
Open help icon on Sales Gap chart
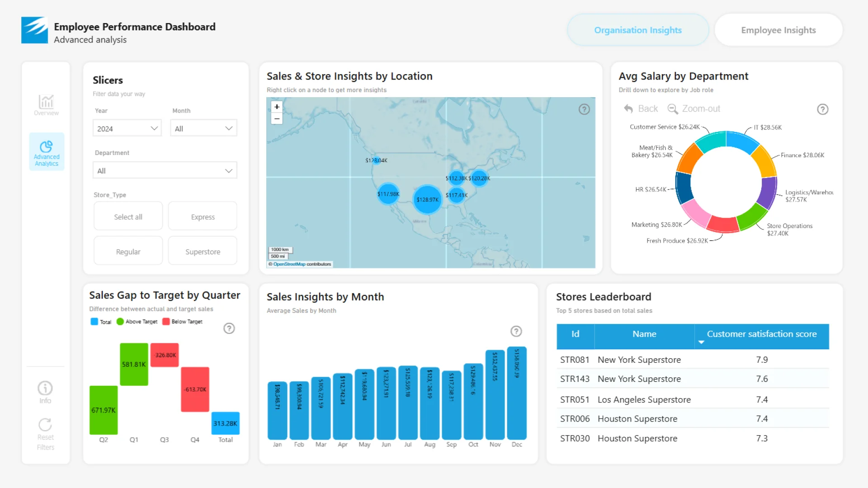coord(229,328)
